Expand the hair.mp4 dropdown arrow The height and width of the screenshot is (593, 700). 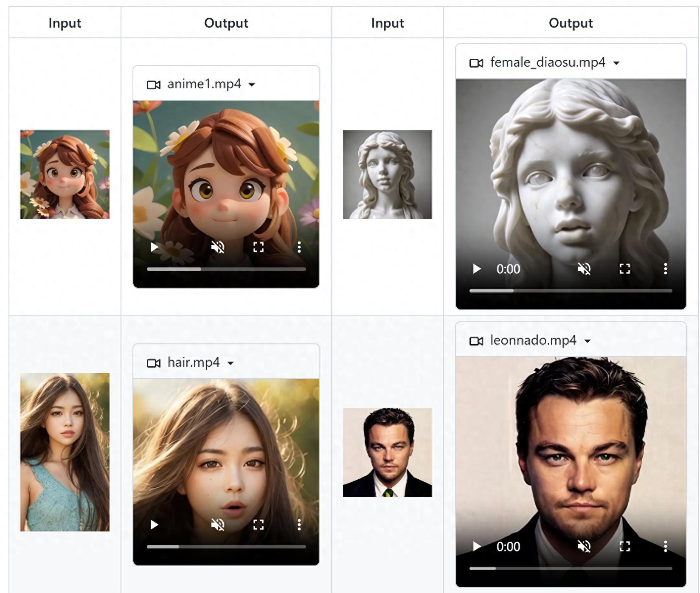click(x=231, y=363)
